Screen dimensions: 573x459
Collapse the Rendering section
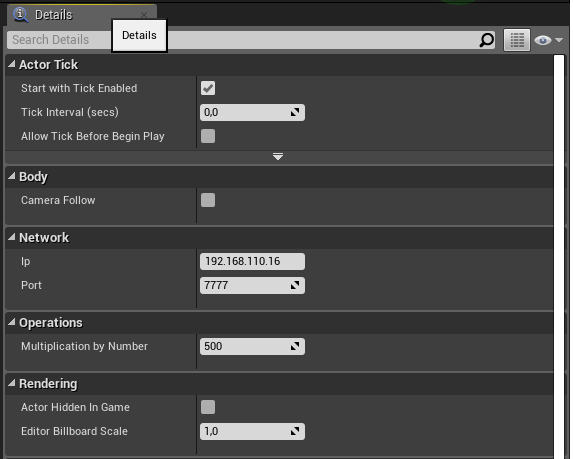click(x=12, y=383)
